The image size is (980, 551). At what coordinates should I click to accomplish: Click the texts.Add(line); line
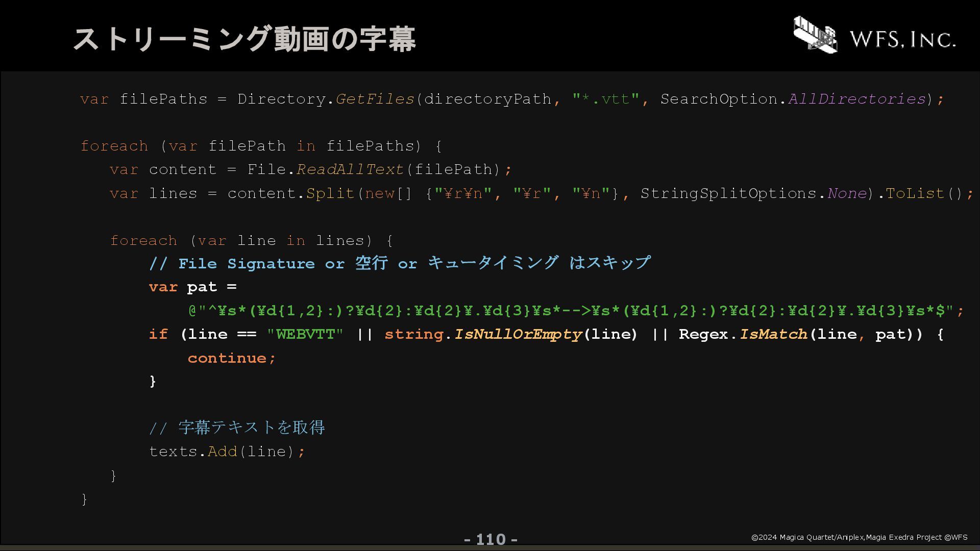click(x=227, y=452)
